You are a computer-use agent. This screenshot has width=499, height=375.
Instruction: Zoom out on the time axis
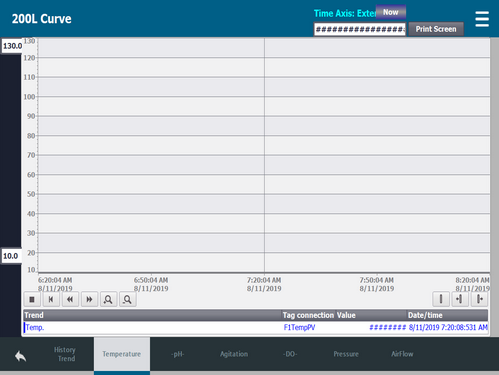[x=127, y=299]
